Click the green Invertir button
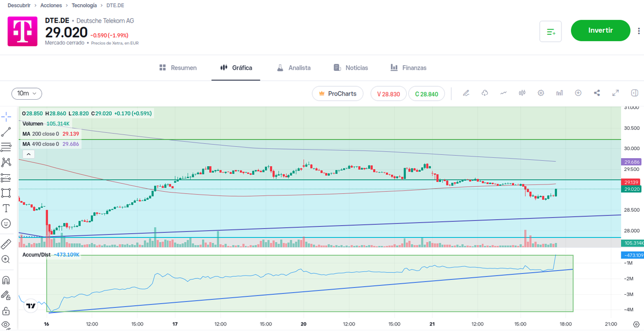The height and width of the screenshot is (335, 644). 601,31
